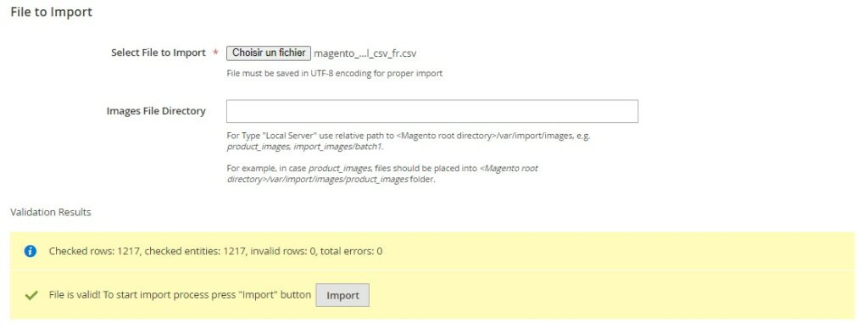Click the UTF-8 encoding note text
The image size is (868, 334).
coord(335,73)
